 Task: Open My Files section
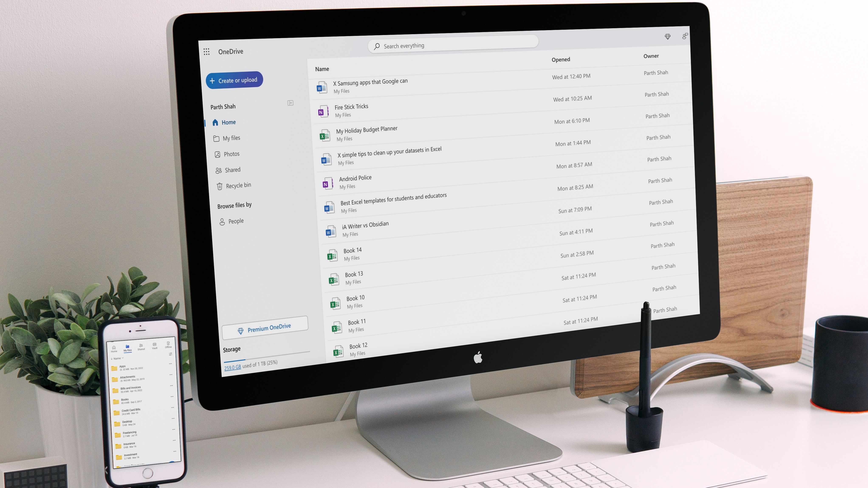click(231, 138)
